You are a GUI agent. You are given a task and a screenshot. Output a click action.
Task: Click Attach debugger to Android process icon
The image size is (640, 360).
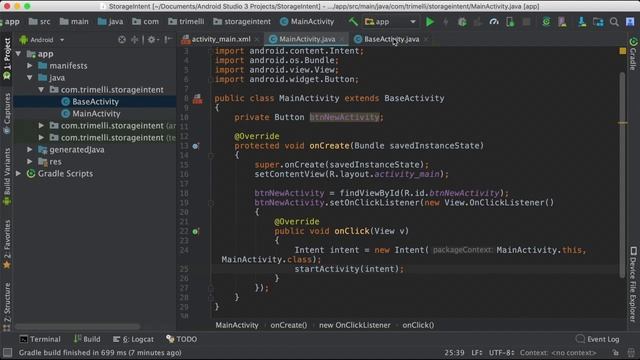coord(510,22)
